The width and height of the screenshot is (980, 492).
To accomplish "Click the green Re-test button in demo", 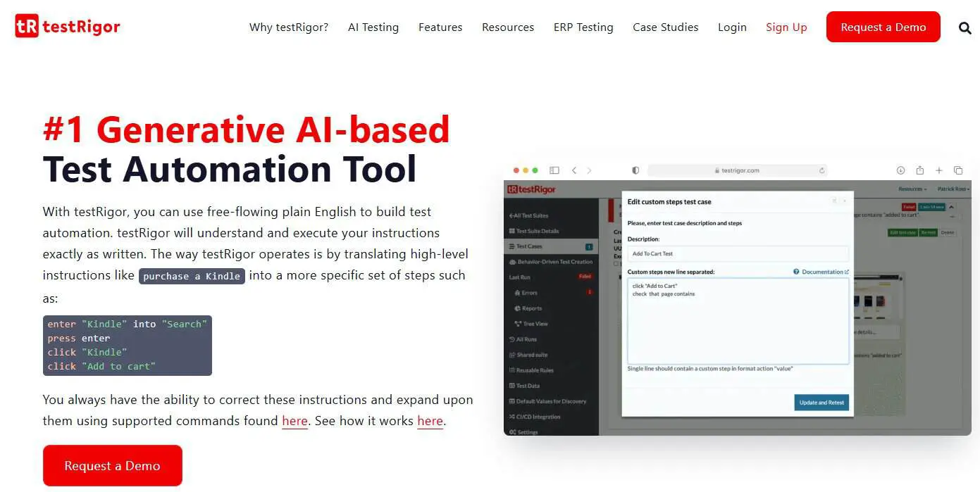I will [x=928, y=232].
